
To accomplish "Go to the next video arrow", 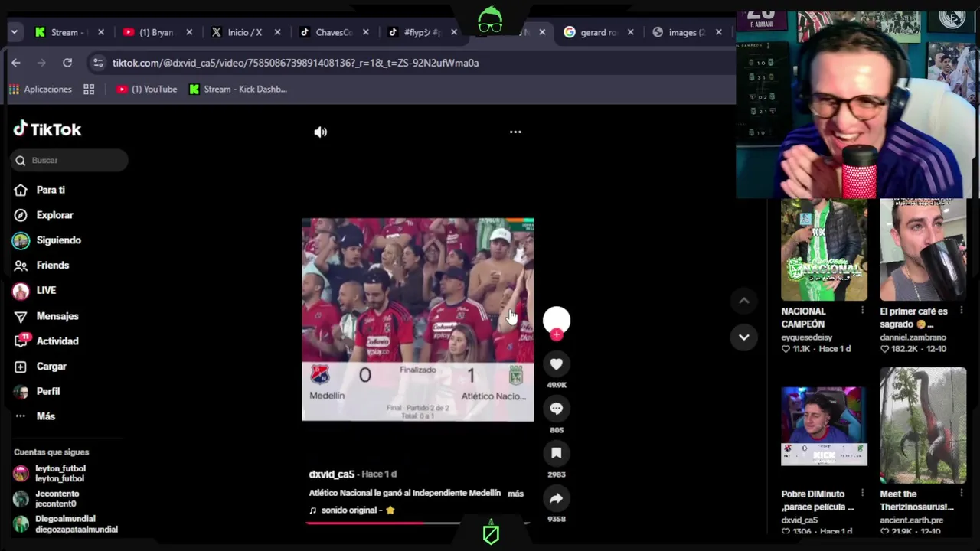I will (x=743, y=337).
